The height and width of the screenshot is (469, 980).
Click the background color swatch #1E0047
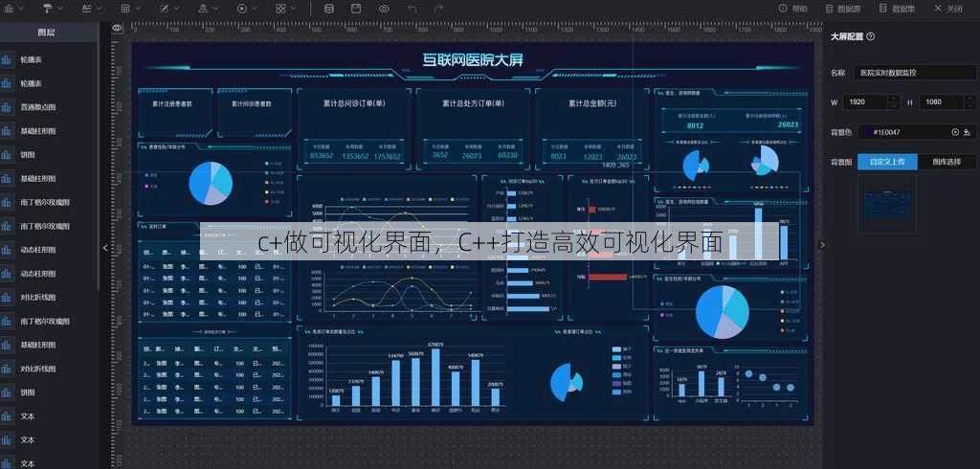point(865,132)
